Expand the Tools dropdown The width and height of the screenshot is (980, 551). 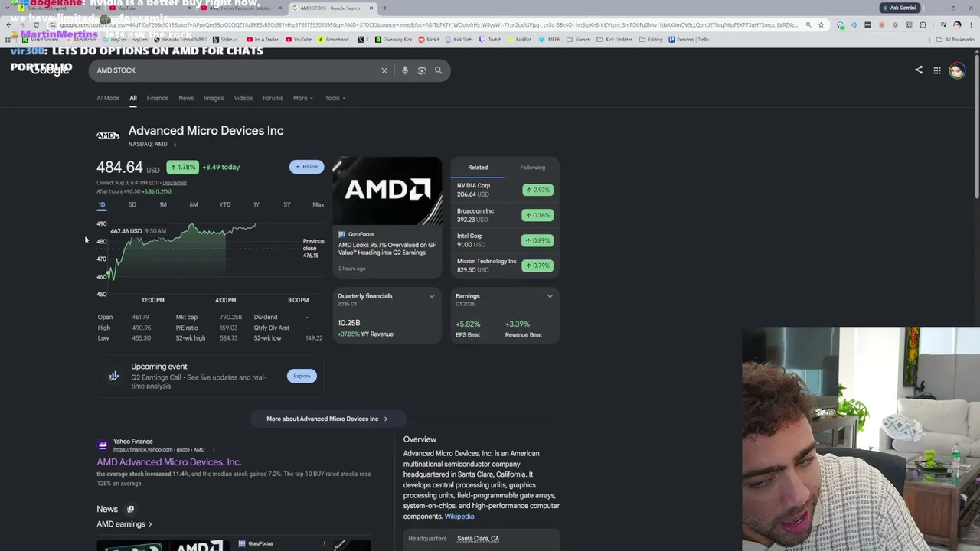click(335, 98)
